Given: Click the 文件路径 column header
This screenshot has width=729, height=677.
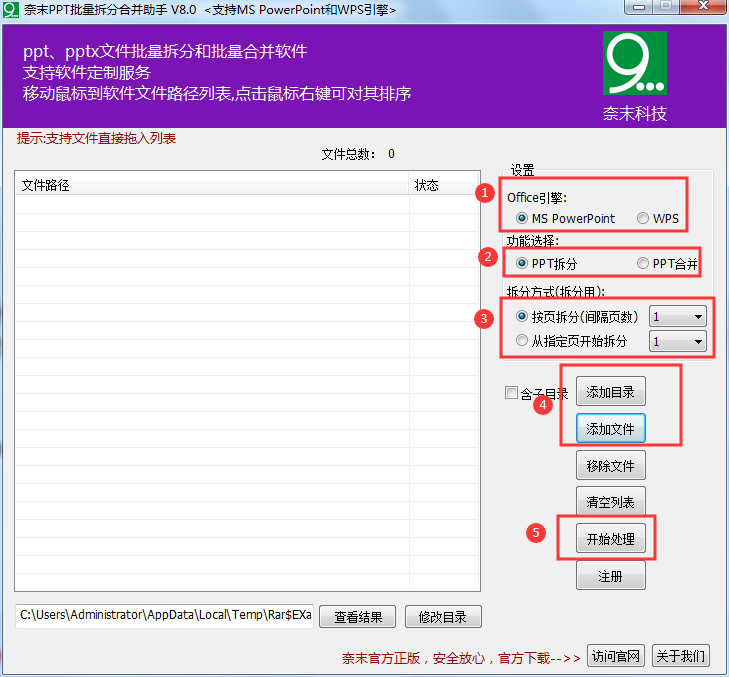Looking at the screenshot, I should pos(211,185).
